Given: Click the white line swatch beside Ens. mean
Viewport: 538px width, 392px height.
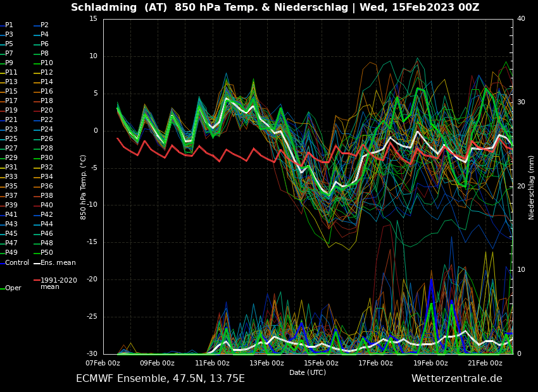Looking at the screenshot, I should coord(37,263).
